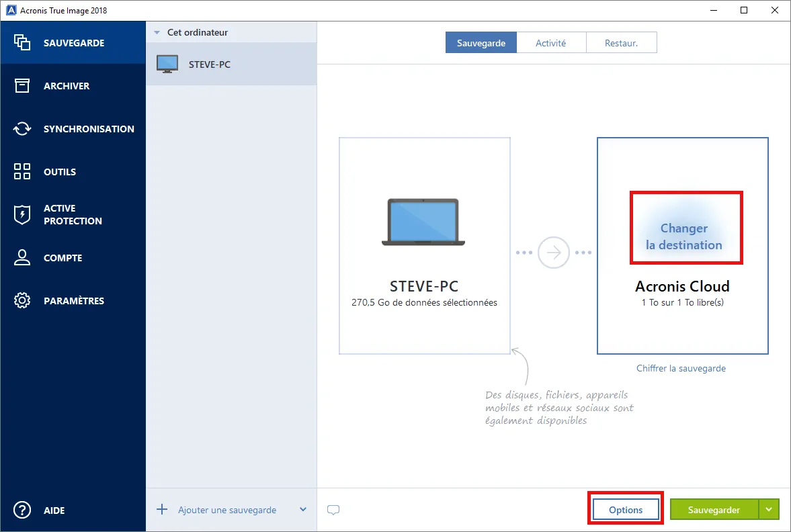Screen dimensions: 791x532
Task: Click the plus icon for adding backup
Action: pyautogui.click(x=162, y=509)
